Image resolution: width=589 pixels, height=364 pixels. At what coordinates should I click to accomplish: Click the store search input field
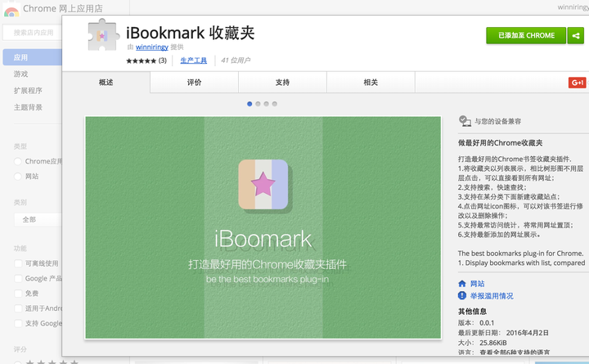[x=32, y=33]
